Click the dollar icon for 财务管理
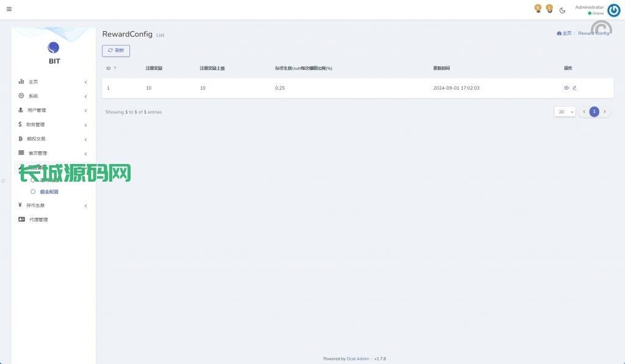This screenshot has width=625, height=364. pyautogui.click(x=20, y=124)
